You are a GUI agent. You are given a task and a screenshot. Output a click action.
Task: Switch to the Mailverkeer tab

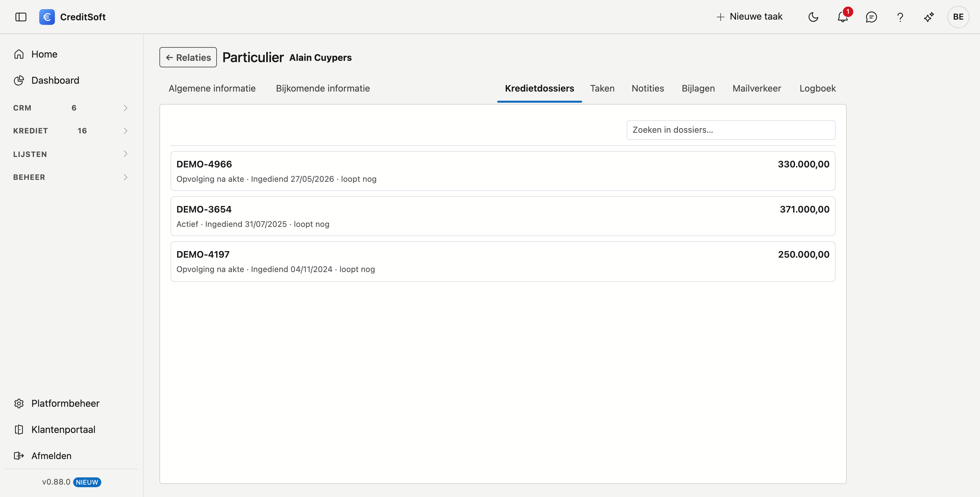757,88
